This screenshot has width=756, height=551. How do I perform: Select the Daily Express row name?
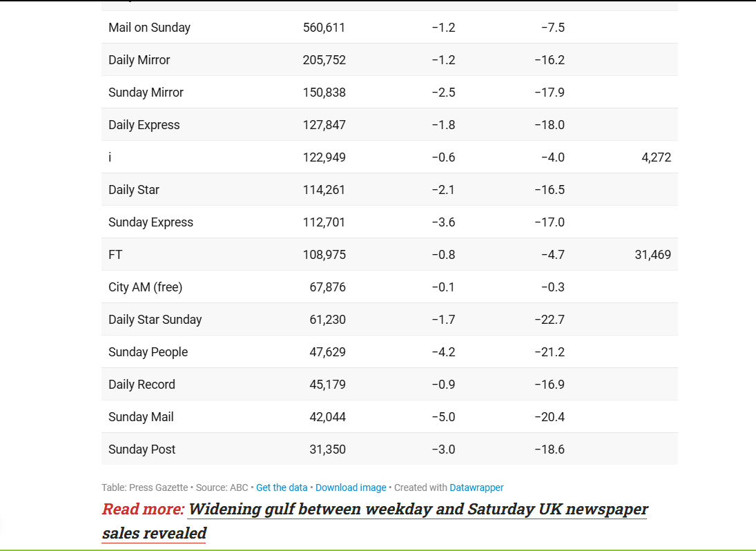click(x=144, y=125)
